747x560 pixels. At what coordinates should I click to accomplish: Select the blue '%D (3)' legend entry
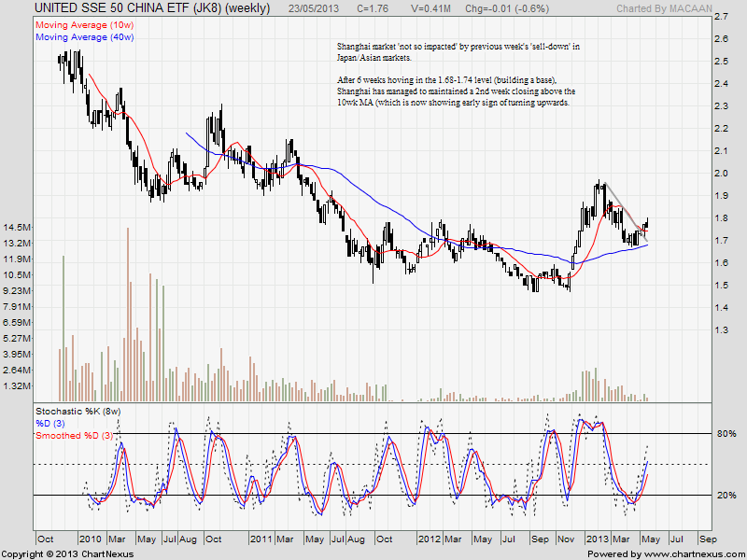pos(50,424)
